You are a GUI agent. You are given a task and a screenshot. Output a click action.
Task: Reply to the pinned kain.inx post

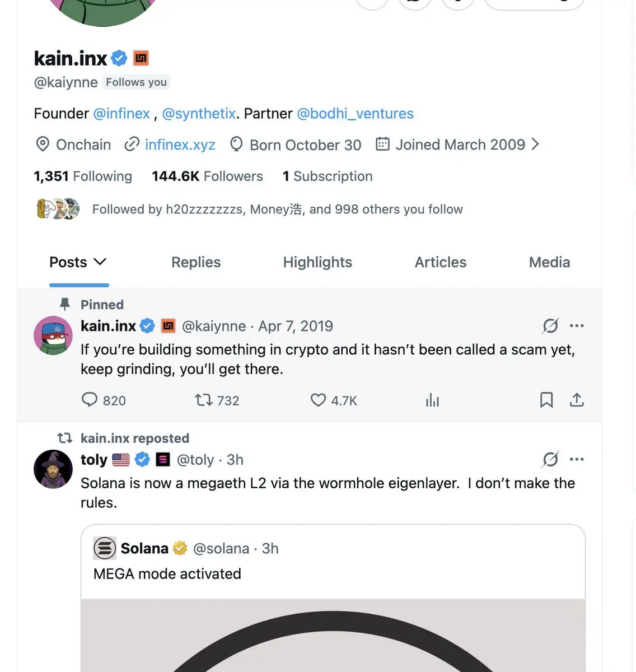point(90,400)
